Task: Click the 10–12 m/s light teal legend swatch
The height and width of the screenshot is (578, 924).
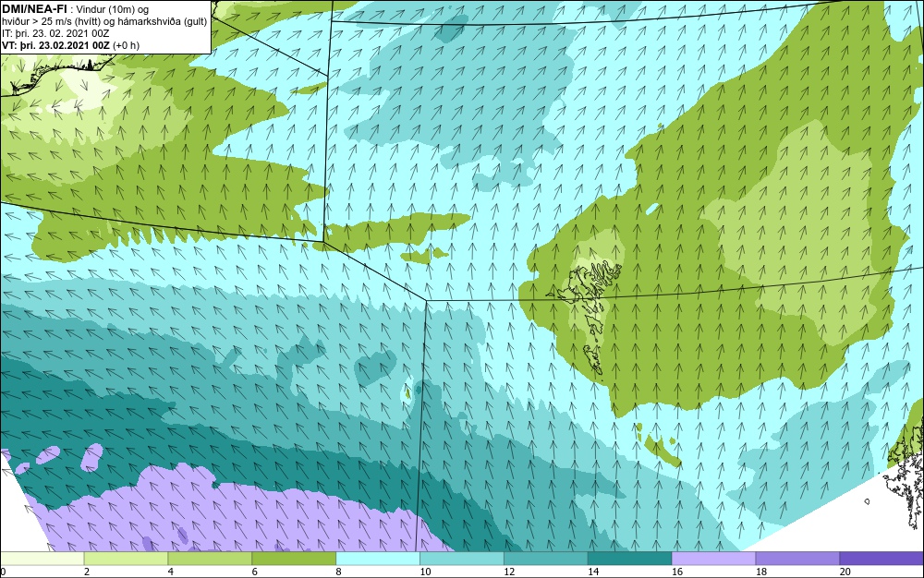Action: (462, 558)
